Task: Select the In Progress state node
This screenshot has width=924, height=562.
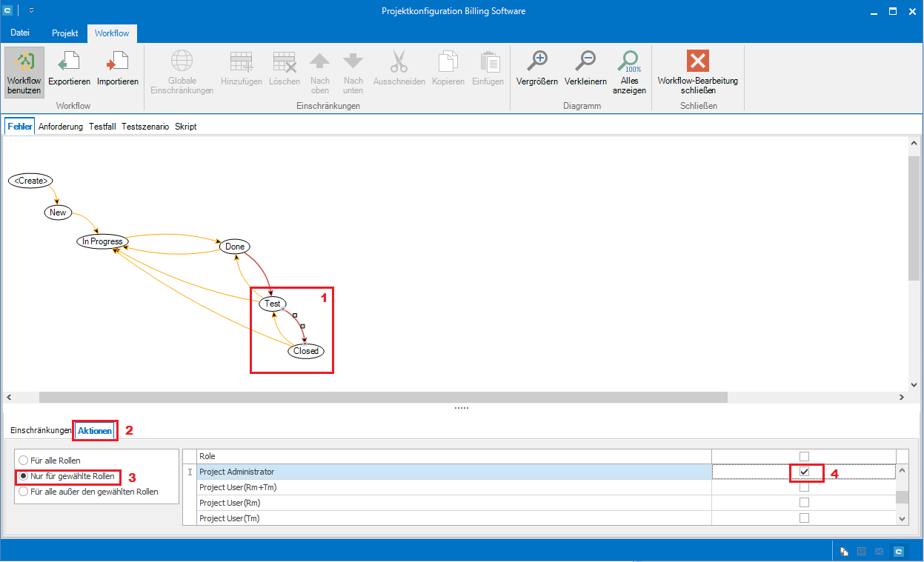Action: click(102, 241)
